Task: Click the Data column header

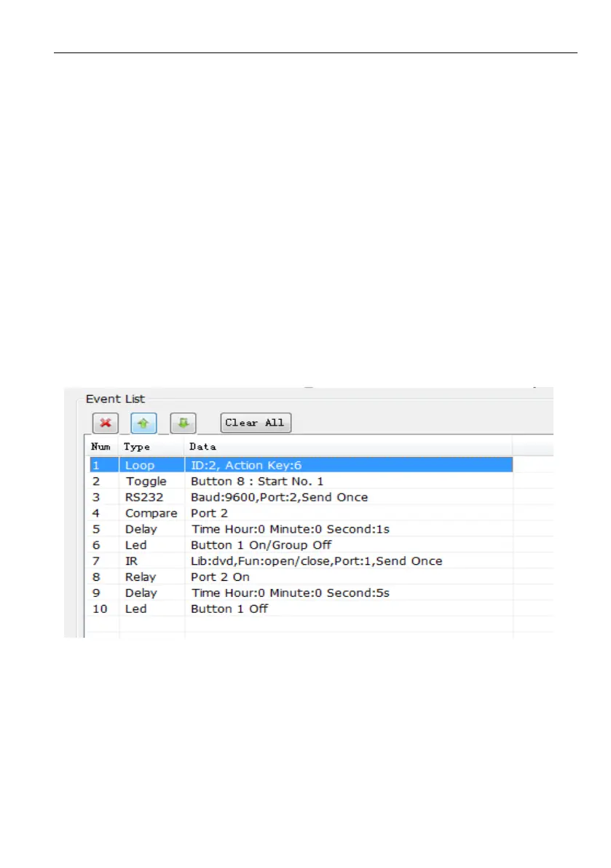Action: [348, 446]
